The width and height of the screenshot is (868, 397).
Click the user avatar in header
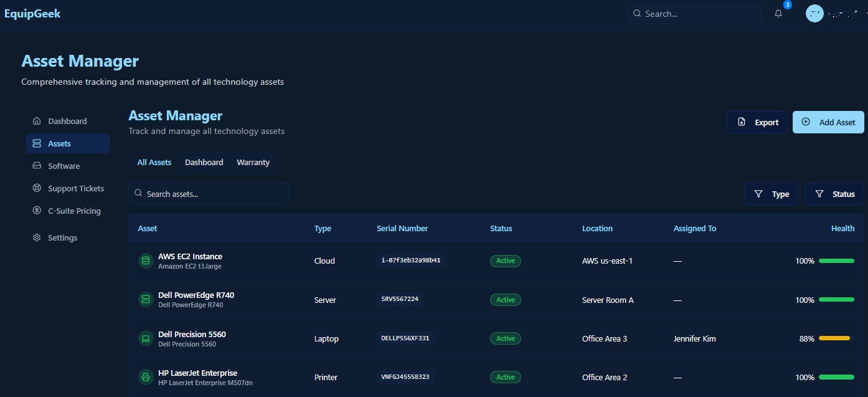click(x=814, y=14)
